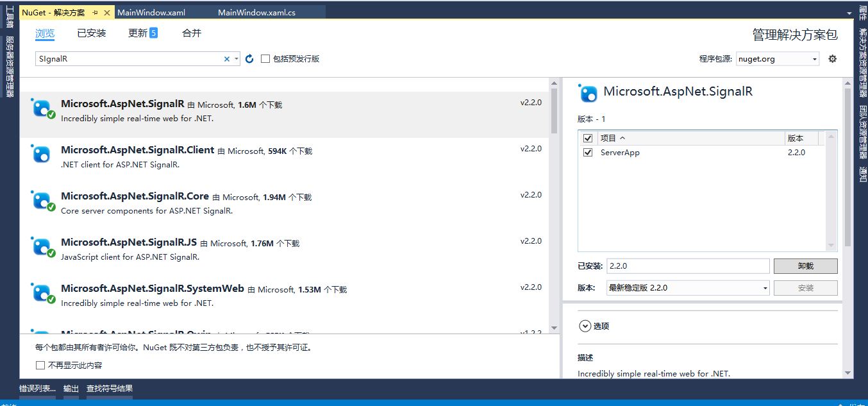The width and height of the screenshot is (868, 406).
Task: Open the 查找符号结果 panel tab
Action: (x=110, y=388)
